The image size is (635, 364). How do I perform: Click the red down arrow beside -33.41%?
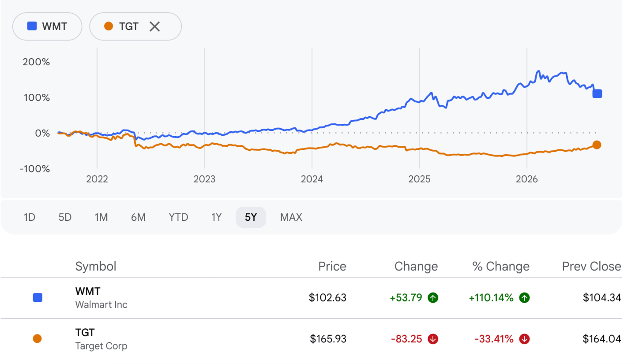[x=525, y=339]
